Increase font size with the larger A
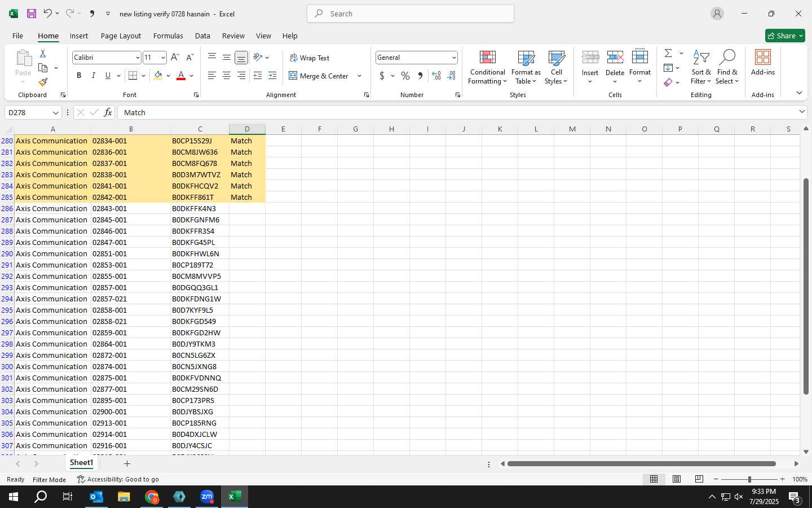 [x=175, y=57]
